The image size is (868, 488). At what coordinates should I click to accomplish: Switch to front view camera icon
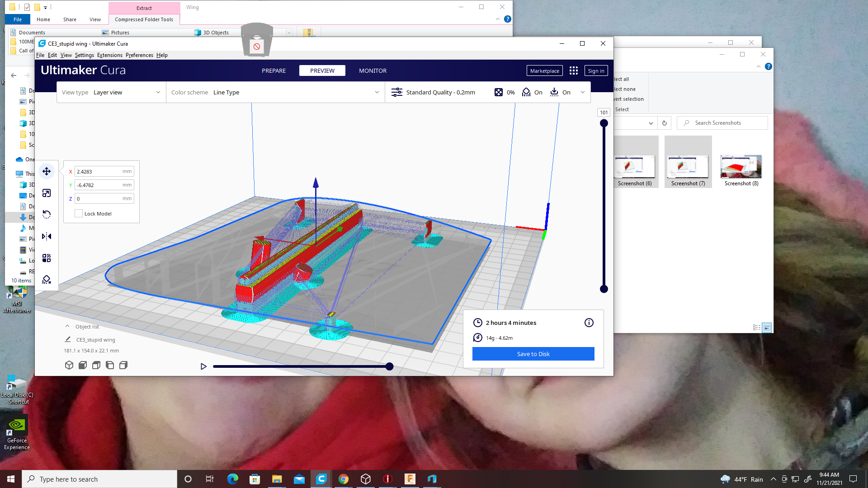click(83, 365)
